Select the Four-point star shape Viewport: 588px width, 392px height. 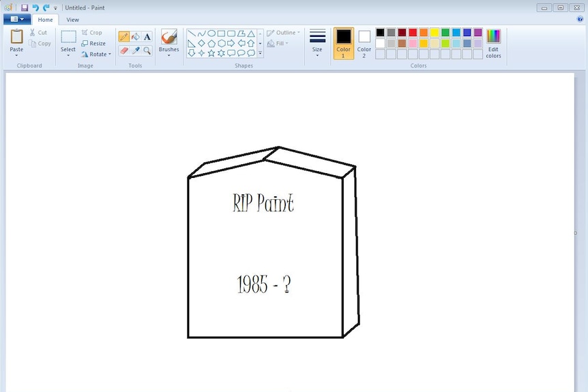(x=202, y=53)
